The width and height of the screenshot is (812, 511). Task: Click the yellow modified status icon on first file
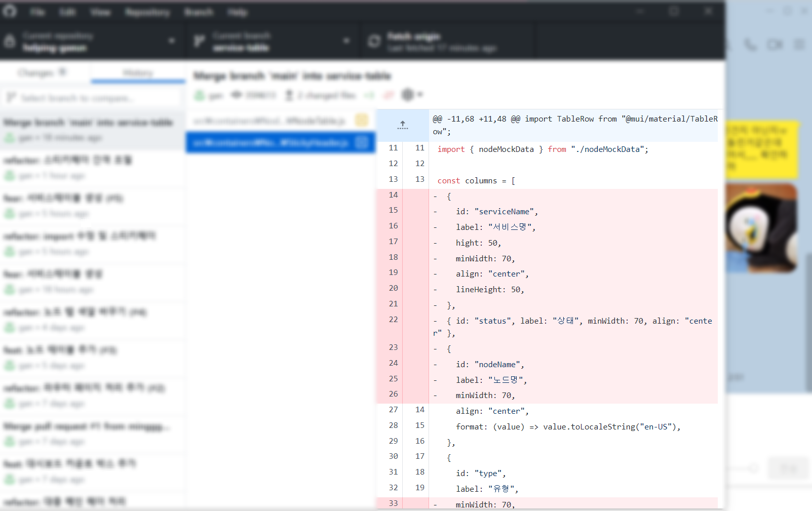click(362, 121)
